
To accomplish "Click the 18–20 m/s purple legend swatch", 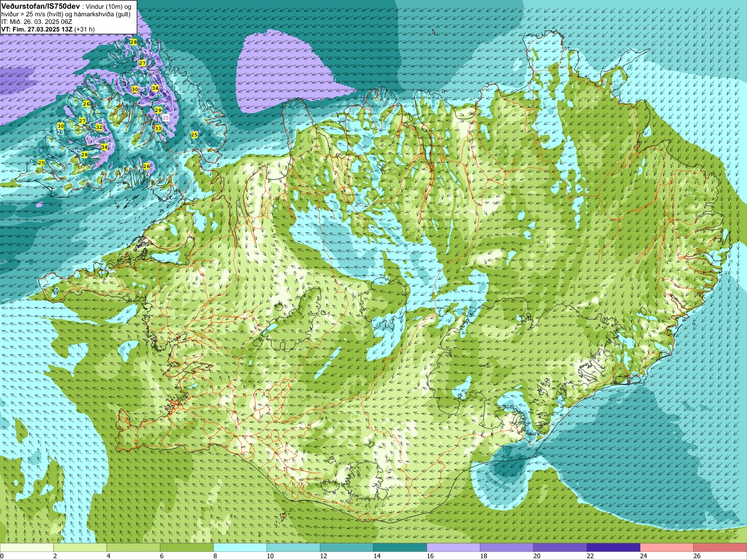I will 507,548.
